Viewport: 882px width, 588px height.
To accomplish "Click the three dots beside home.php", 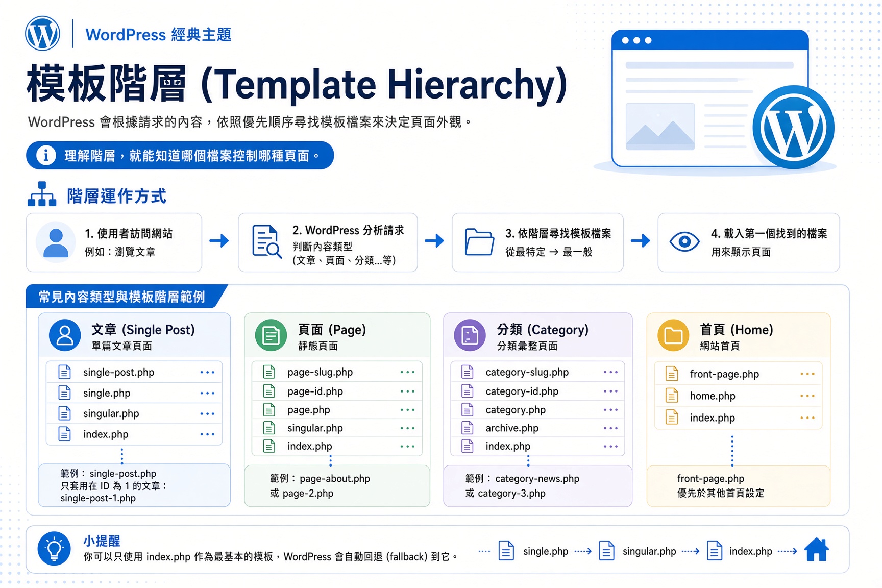I will (807, 396).
